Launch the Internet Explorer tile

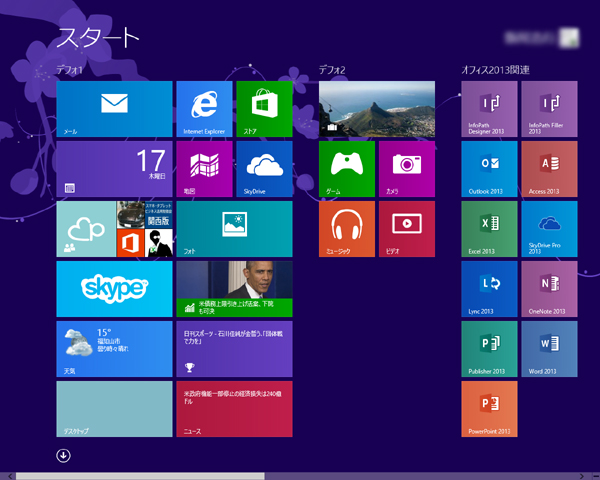tap(204, 109)
